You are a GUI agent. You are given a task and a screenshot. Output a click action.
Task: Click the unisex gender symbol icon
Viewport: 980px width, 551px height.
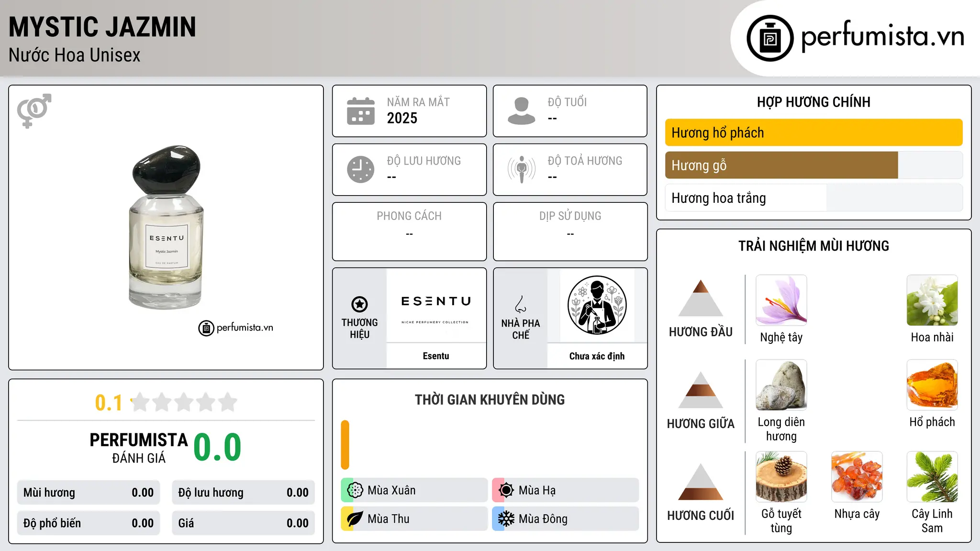34,110
